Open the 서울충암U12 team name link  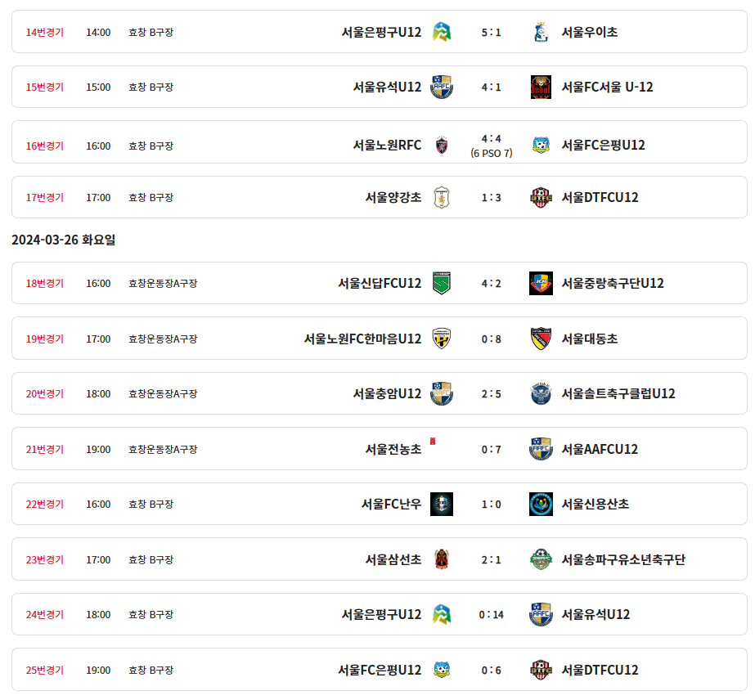coord(387,393)
